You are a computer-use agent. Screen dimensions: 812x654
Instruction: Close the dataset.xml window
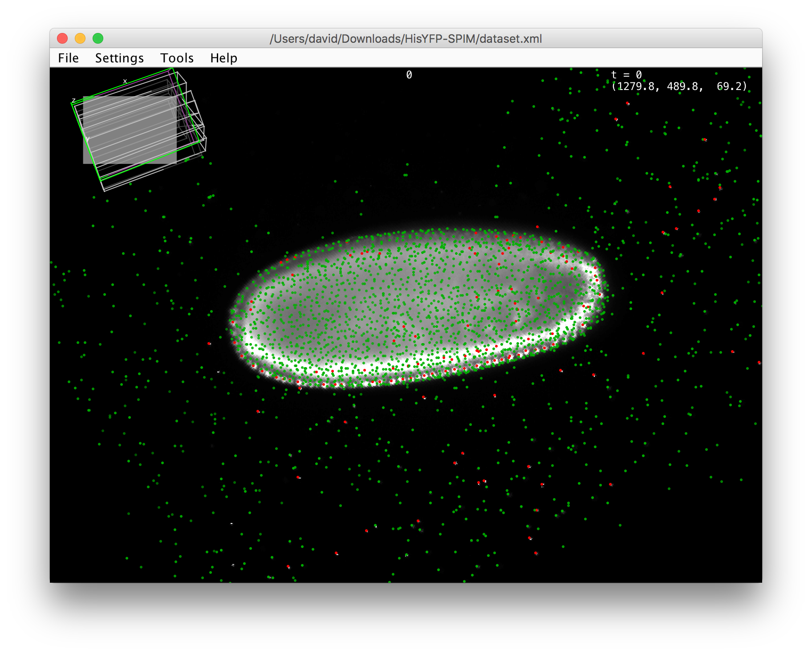(62, 38)
